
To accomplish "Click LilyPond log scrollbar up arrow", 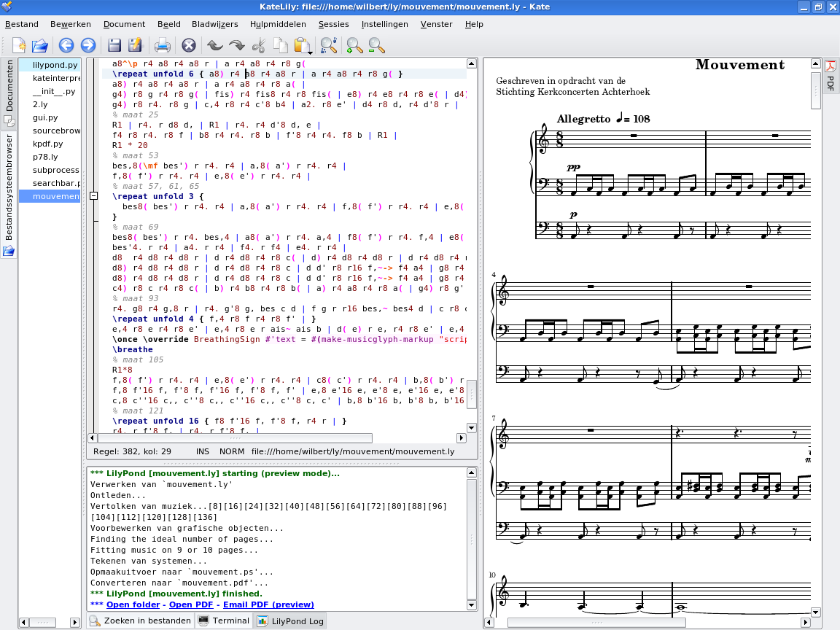I will pyautogui.click(x=472, y=472).
